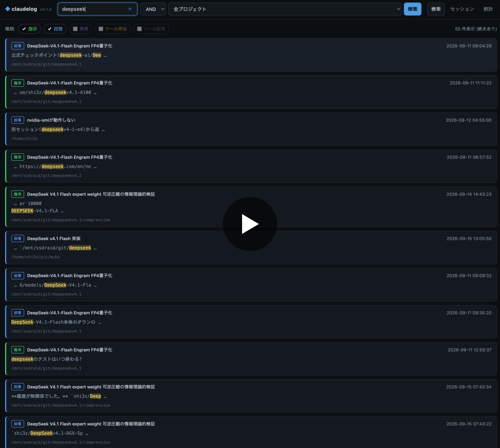500x448 pixels.
Task: Click the 回答 badge on the 09:08:02 result
Action: (x=17, y=276)
